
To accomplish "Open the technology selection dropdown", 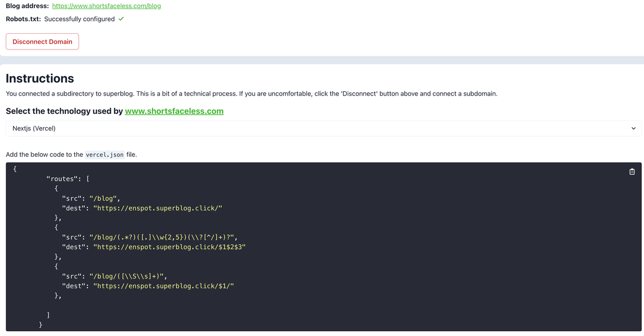I will click(321, 128).
